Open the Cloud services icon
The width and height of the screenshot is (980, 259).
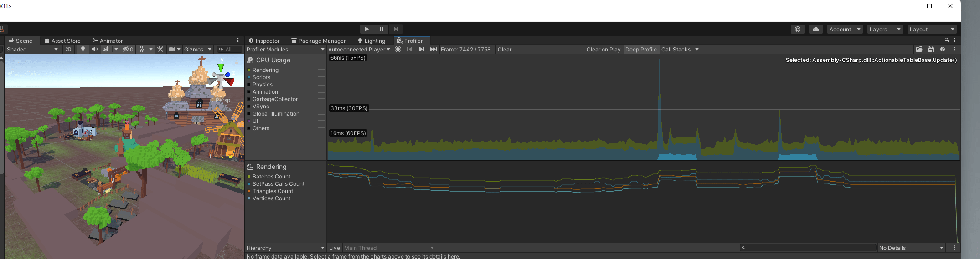pos(815,29)
